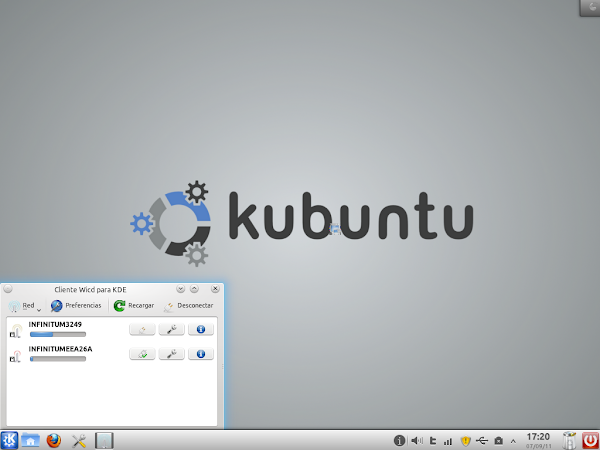Open Preferencias in the Wicd client
This screenshot has height=450, width=600.
coord(76,305)
